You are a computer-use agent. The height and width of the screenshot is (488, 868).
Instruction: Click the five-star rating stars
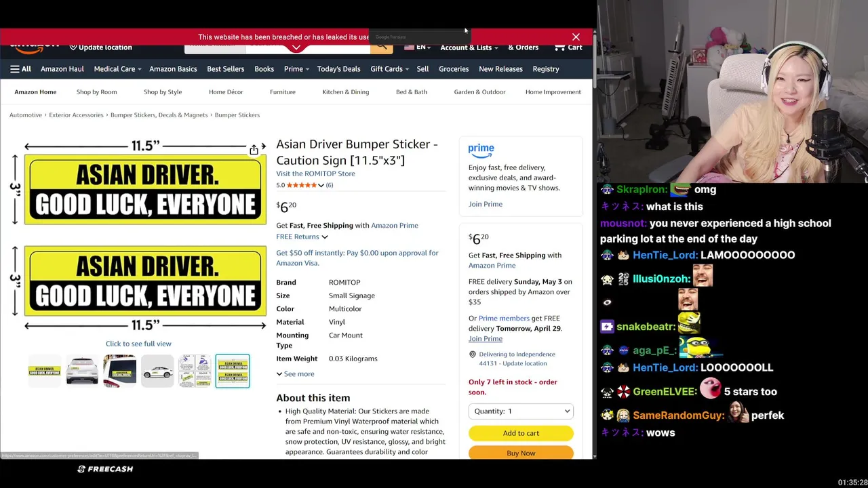click(x=302, y=185)
